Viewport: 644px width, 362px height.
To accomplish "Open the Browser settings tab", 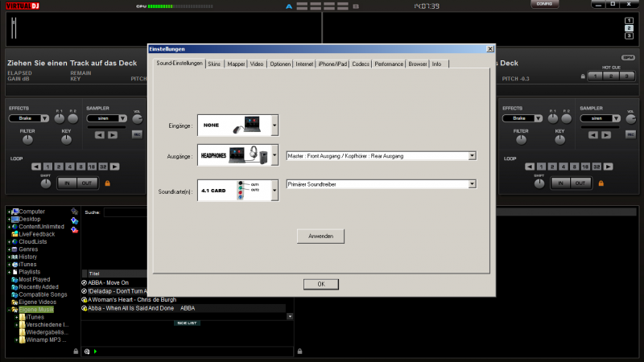I will tap(417, 64).
